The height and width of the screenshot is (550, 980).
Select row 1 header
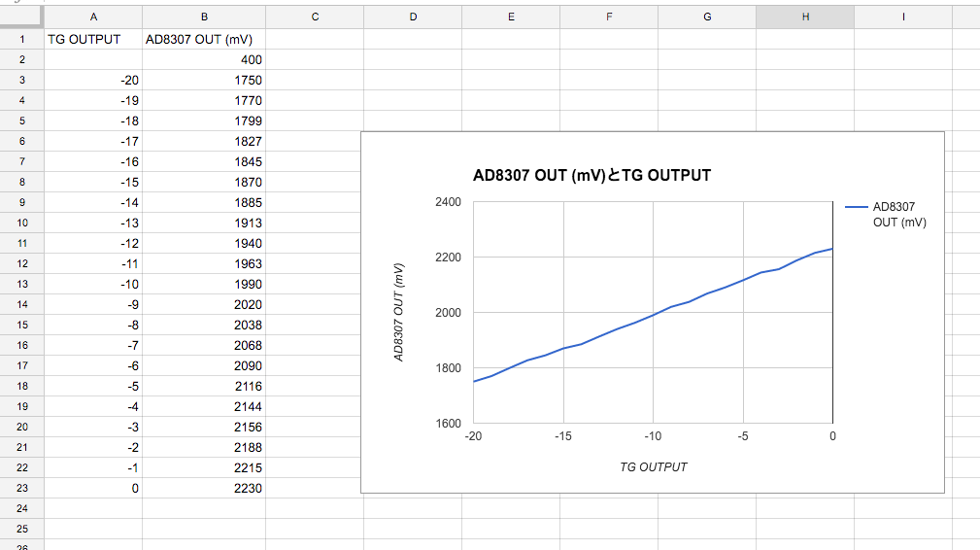click(x=21, y=40)
